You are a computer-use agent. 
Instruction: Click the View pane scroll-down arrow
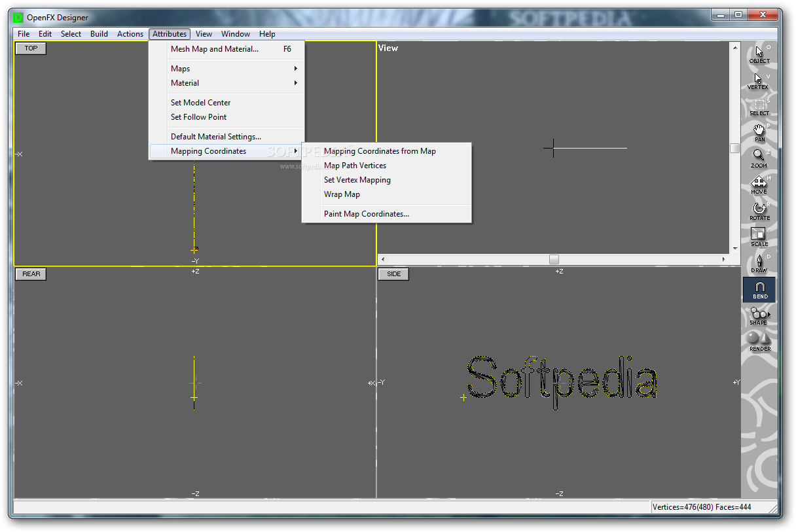[x=735, y=248]
